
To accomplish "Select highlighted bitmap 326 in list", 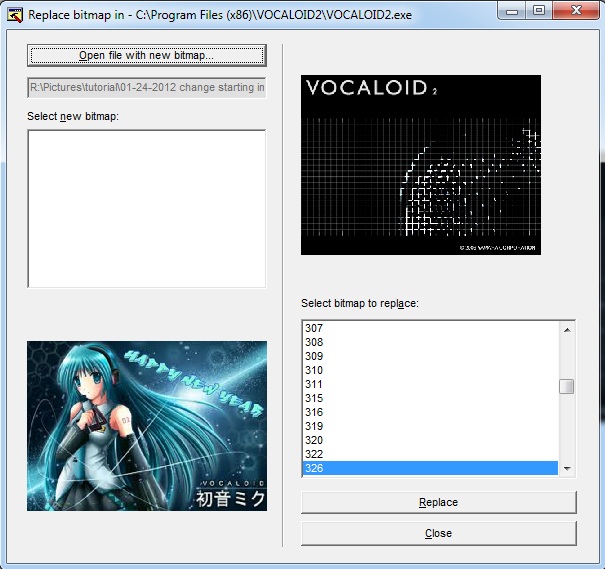I will 430,468.
